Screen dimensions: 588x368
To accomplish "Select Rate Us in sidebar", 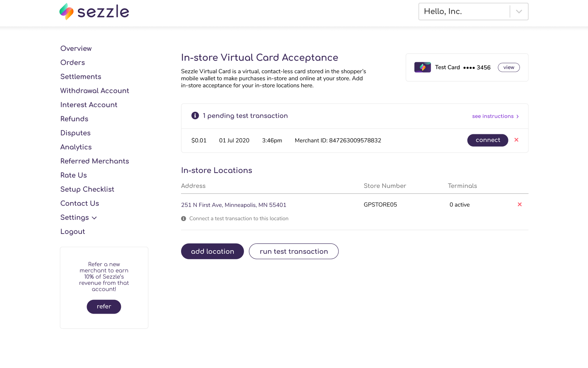I will tap(73, 175).
